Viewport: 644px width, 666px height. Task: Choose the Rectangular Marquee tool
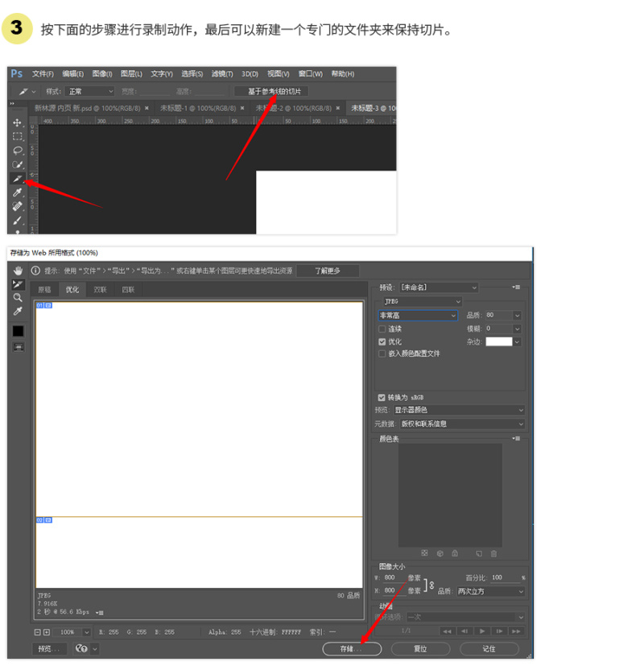17,136
